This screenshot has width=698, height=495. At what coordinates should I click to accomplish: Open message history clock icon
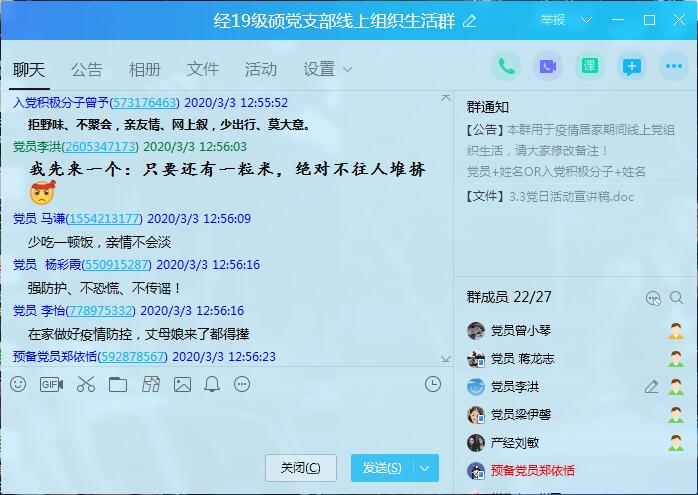433,384
